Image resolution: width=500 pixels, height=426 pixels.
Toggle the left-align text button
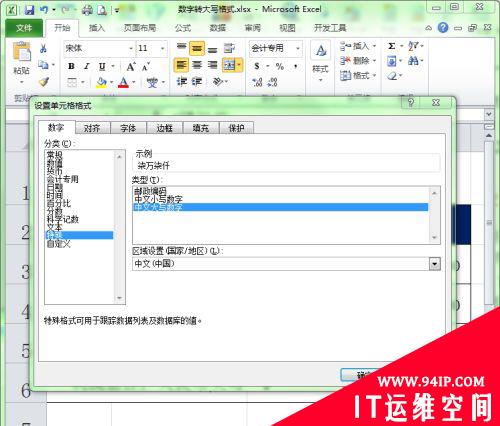click(x=181, y=65)
